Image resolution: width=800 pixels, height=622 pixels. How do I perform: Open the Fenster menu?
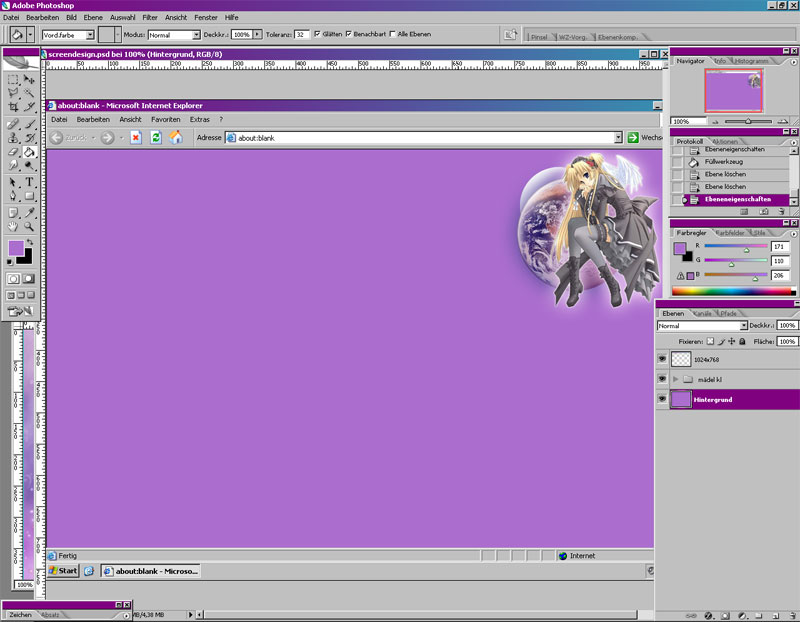coord(206,17)
